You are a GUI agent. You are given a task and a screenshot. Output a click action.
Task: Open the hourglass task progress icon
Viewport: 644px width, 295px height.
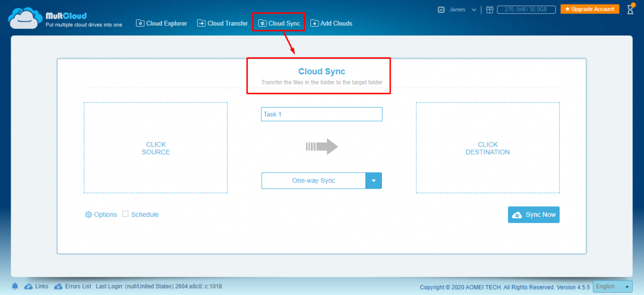[631, 9]
